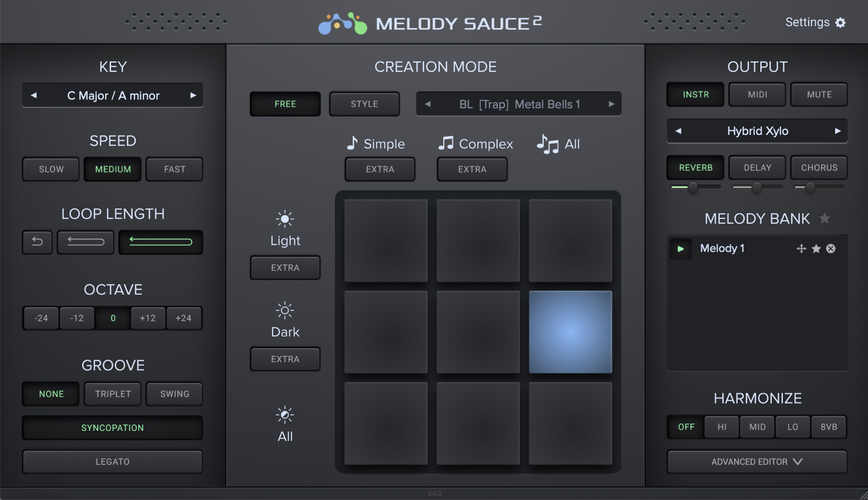Trigger the Dark Simple pad
The height and width of the screenshot is (500, 868).
click(386, 332)
